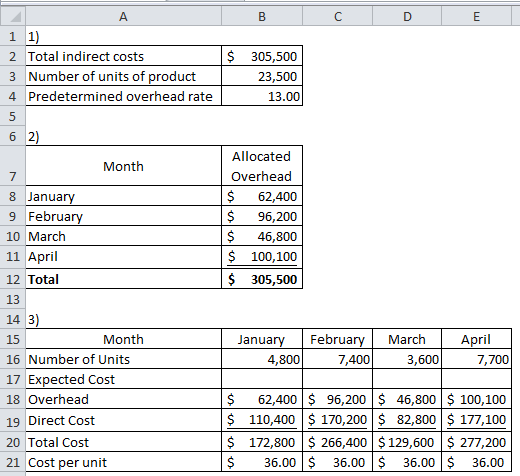Click the April cell in column A
520x476 pixels.
pyautogui.click(x=123, y=257)
